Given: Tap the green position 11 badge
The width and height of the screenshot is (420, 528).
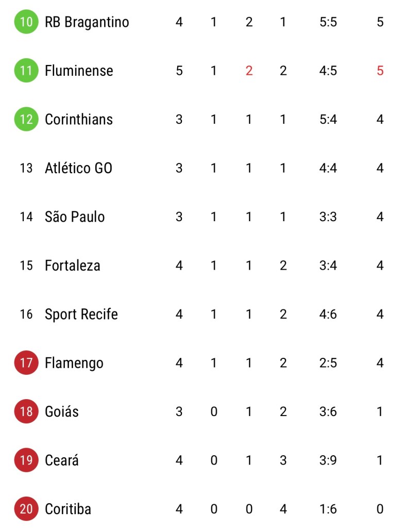Looking at the screenshot, I should 26,71.
